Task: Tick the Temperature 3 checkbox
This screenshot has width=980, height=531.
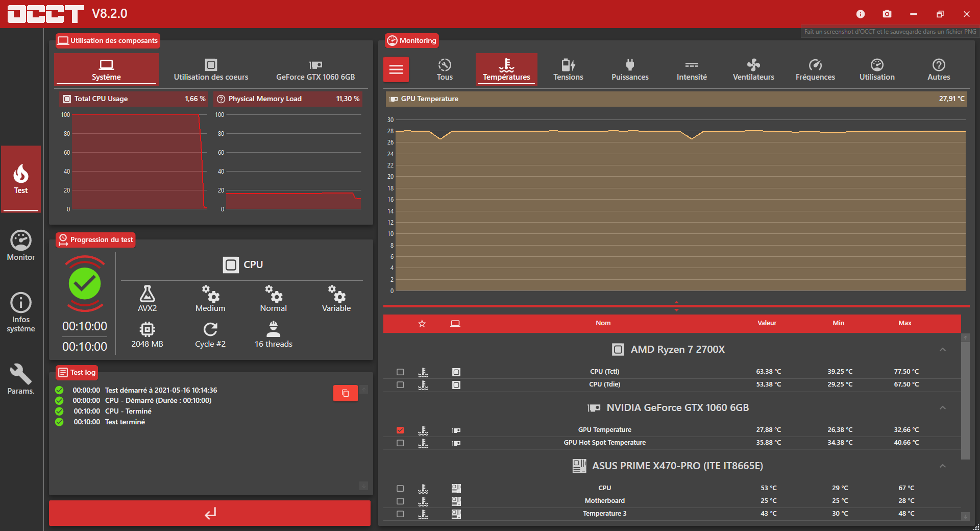Action: (x=400, y=514)
